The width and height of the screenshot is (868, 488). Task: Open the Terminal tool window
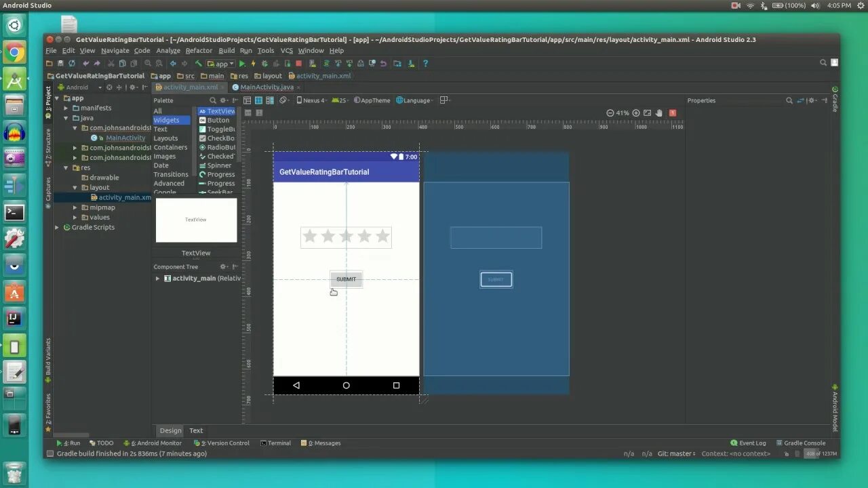coord(275,443)
